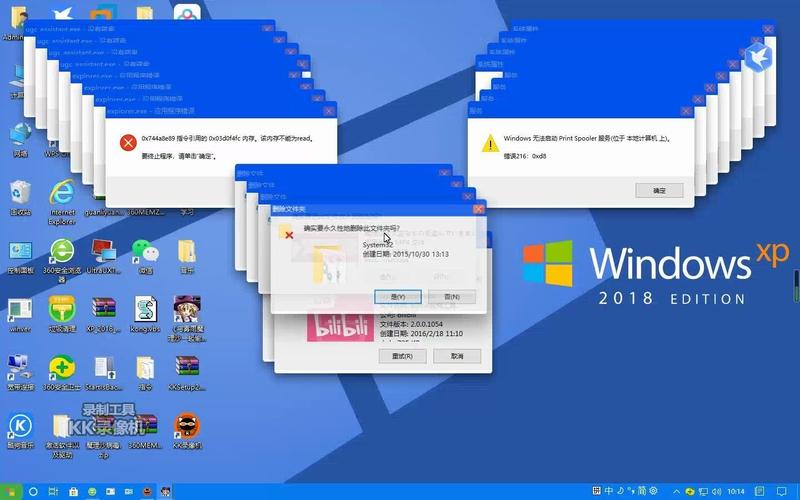The width and height of the screenshot is (800, 500).
Task: Select the anime character shortcut on the desktop
Action: coord(187,319)
